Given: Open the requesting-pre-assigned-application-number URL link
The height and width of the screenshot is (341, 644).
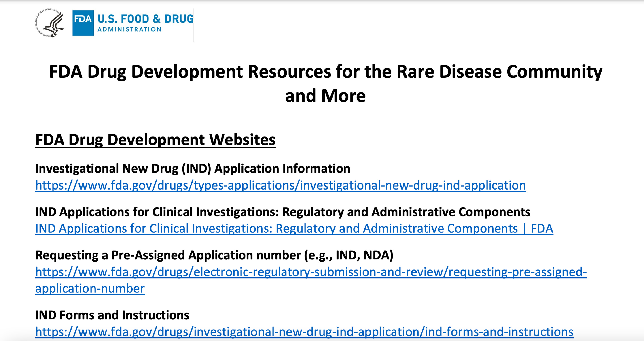Looking at the screenshot, I should [311, 280].
